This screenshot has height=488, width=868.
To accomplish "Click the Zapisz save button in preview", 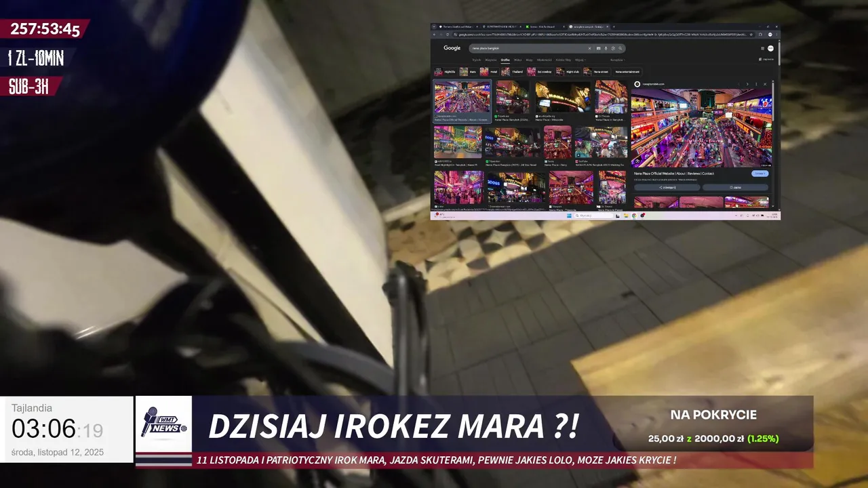I will point(735,187).
